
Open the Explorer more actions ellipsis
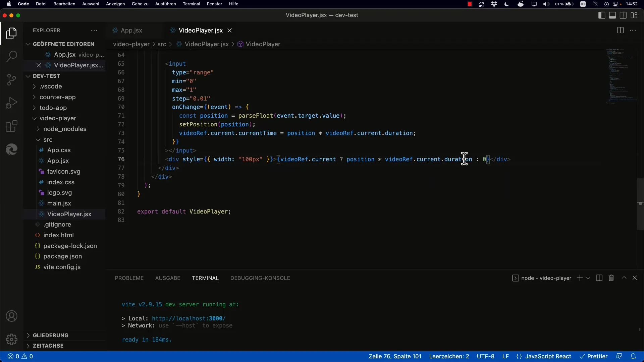click(x=94, y=30)
